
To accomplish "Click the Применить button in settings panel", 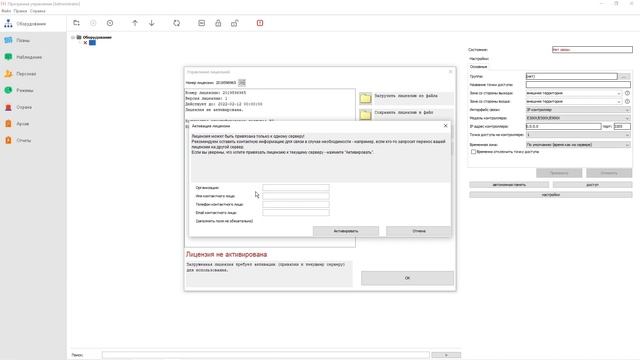I will pos(559,173).
